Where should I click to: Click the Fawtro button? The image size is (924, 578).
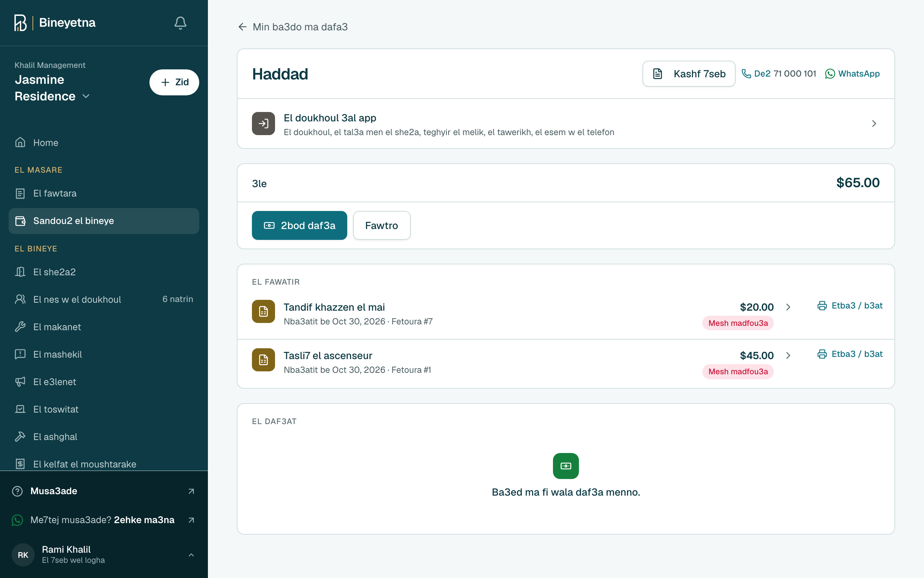tap(382, 225)
